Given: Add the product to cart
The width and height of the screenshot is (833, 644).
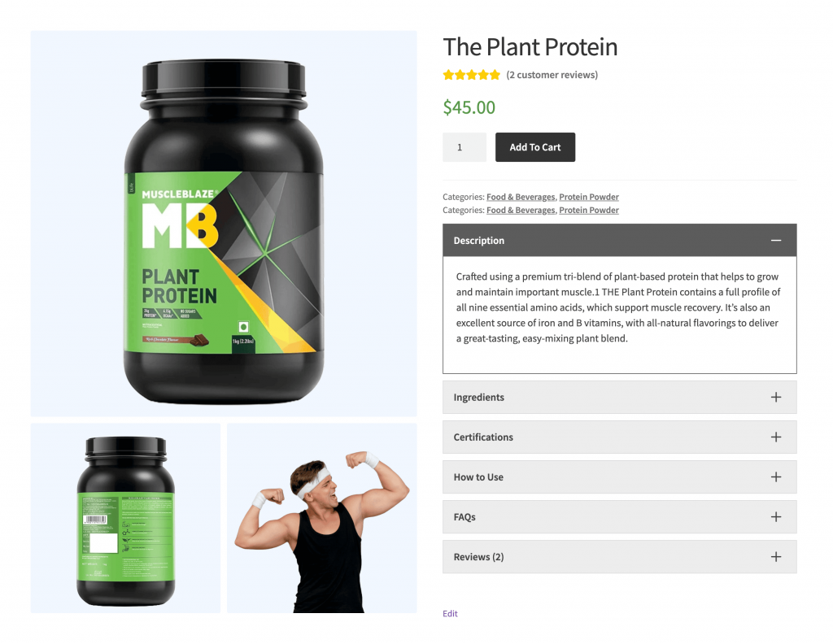Looking at the screenshot, I should click(535, 147).
